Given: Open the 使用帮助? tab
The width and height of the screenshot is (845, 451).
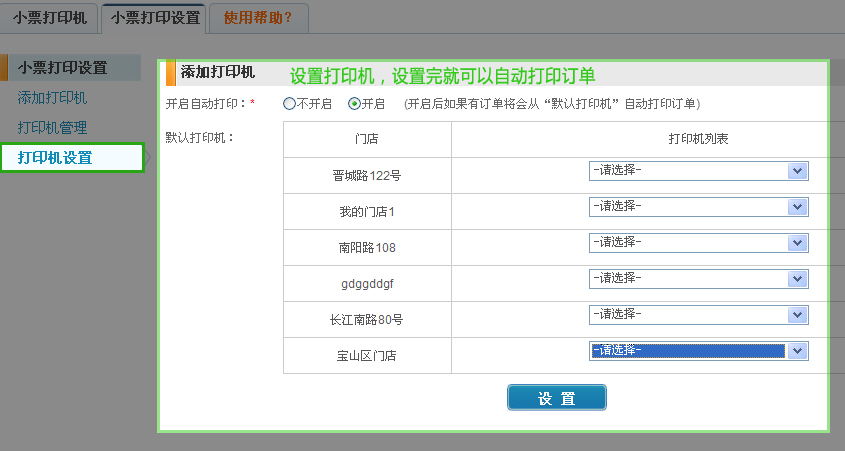Looking at the screenshot, I should click(258, 17).
